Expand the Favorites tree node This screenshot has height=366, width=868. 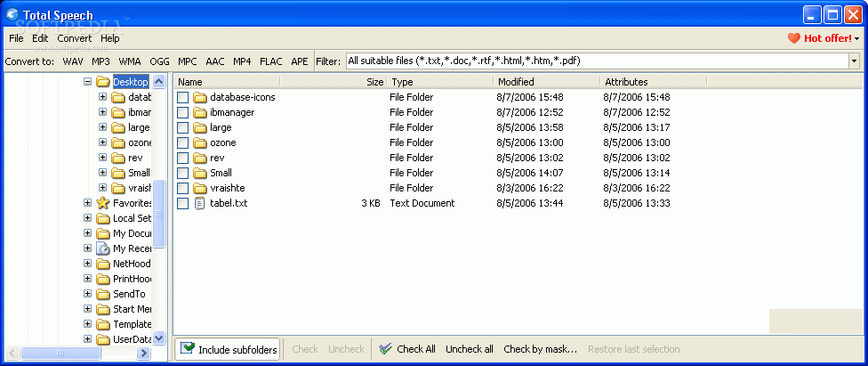[87, 203]
